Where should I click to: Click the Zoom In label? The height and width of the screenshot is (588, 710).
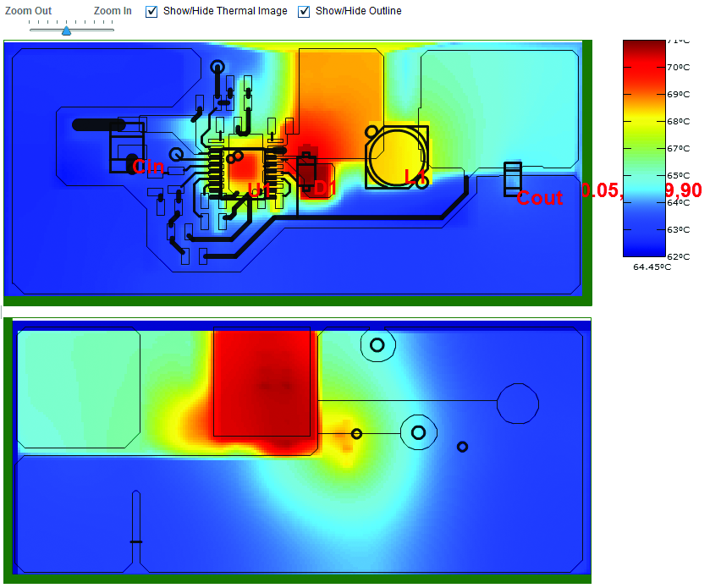tap(113, 10)
